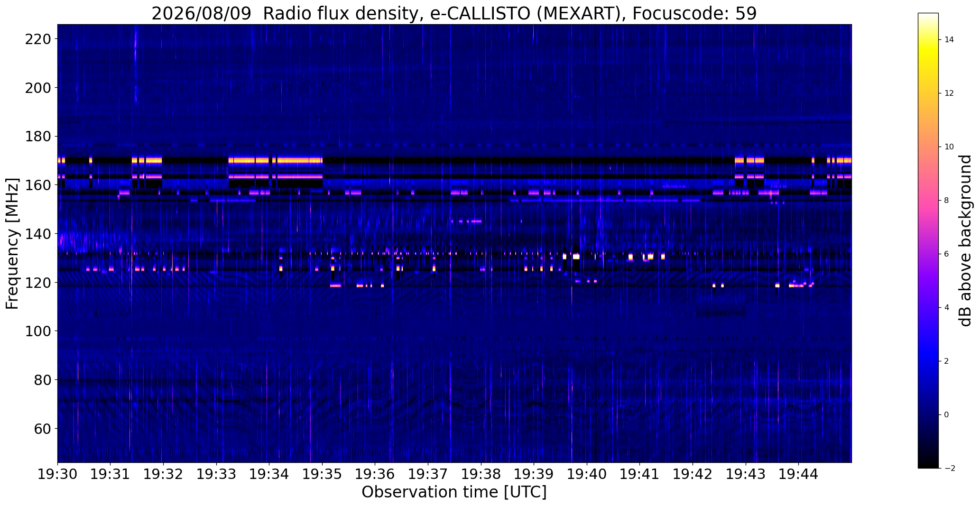Click the 19:37 time tick label
Image resolution: width=980 pixels, height=506 pixels.
click(428, 474)
